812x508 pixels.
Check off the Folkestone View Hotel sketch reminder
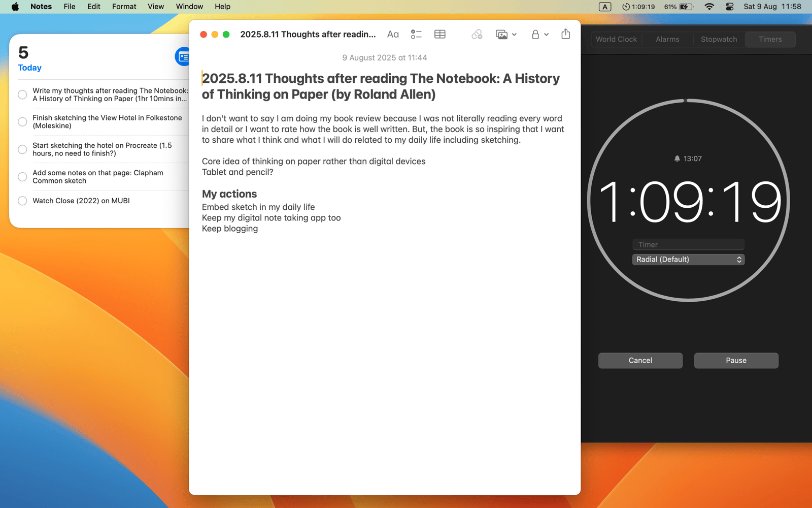coord(22,122)
